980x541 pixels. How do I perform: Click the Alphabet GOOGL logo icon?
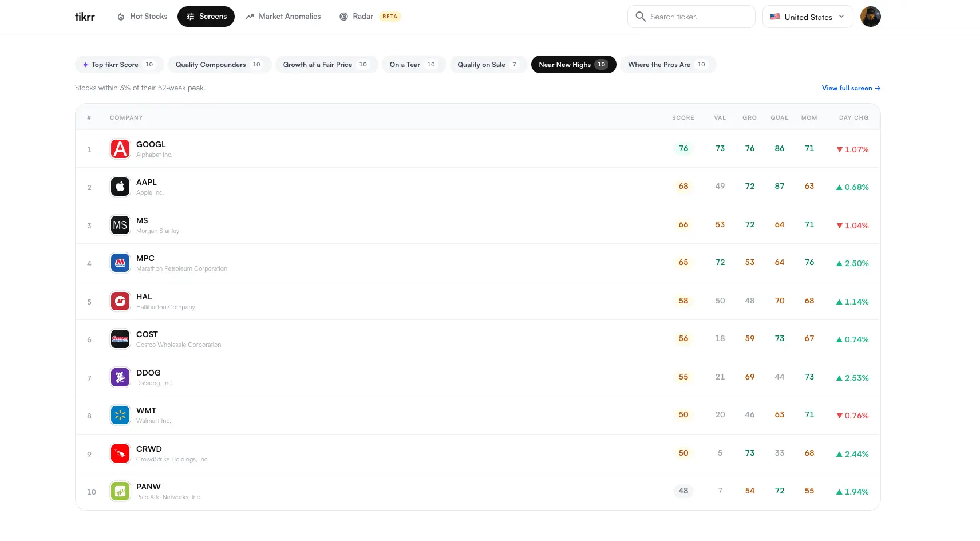pos(120,149)
